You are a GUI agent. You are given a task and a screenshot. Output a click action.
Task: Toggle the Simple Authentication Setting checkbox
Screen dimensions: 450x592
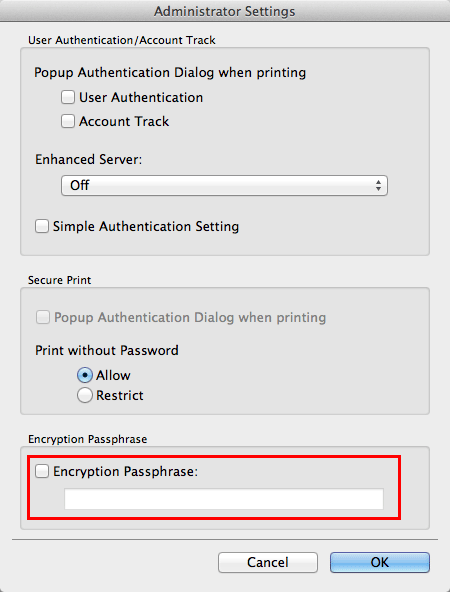click(42, 226)
